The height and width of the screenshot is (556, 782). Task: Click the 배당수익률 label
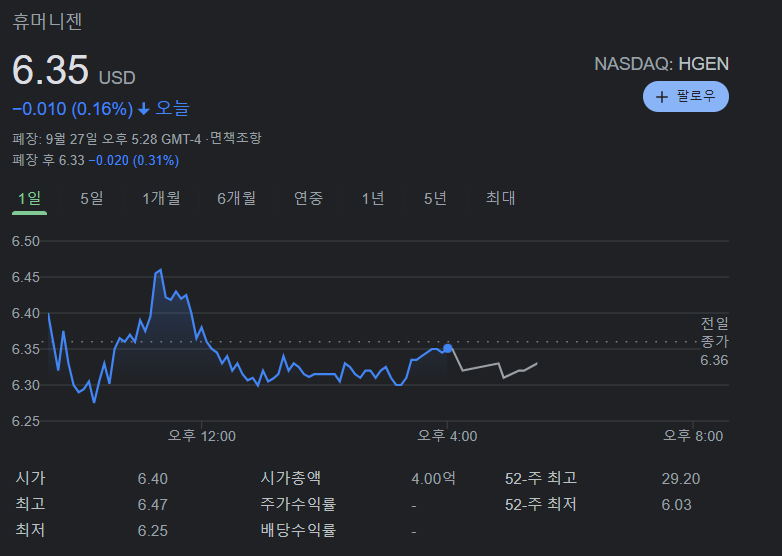(298, 530)
